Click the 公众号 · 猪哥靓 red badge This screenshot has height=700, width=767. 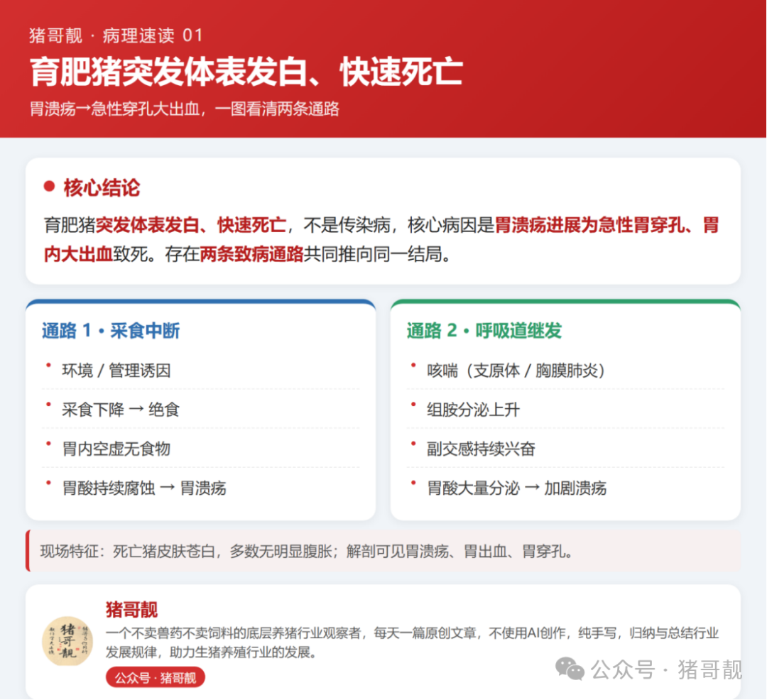pyautogui.click(x=155, y=677)
